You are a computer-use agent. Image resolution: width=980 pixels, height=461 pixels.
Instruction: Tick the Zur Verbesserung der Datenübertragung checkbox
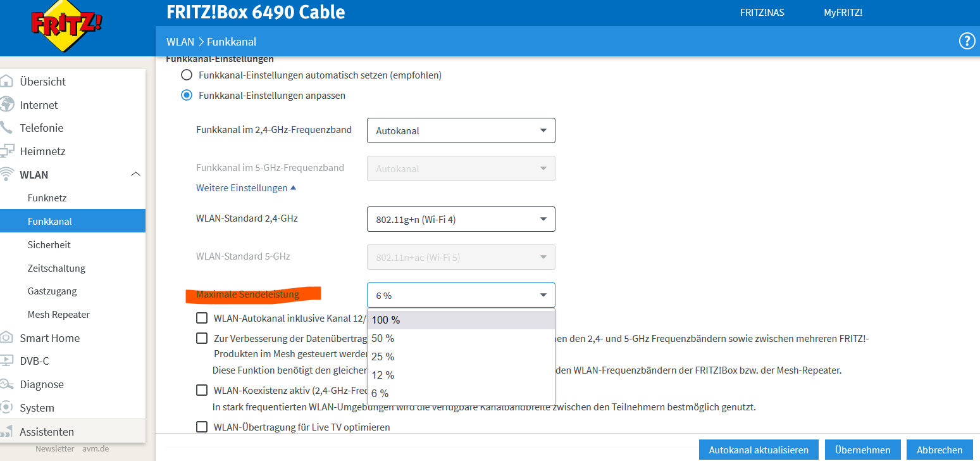pos(202,339)
